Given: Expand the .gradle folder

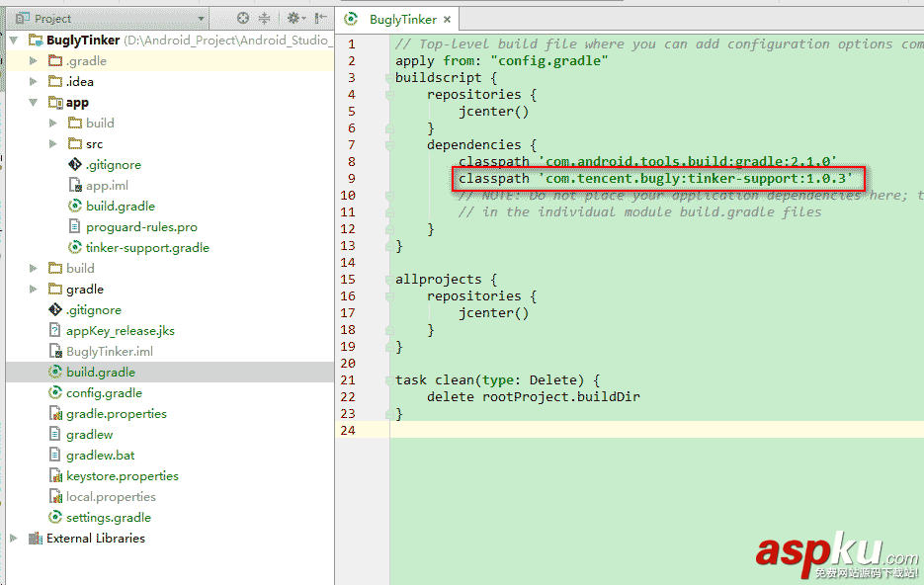Looking at the screenshot, I should pos(33,60).
